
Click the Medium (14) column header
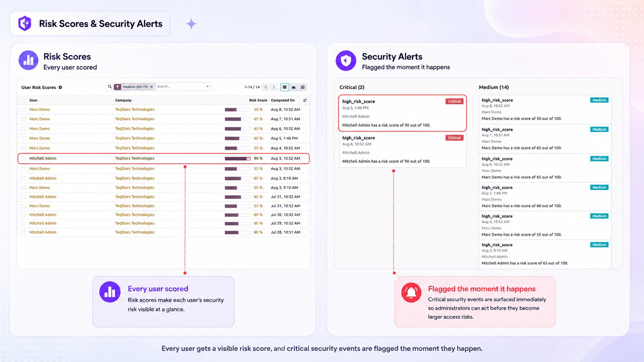[x=493, y=87]
